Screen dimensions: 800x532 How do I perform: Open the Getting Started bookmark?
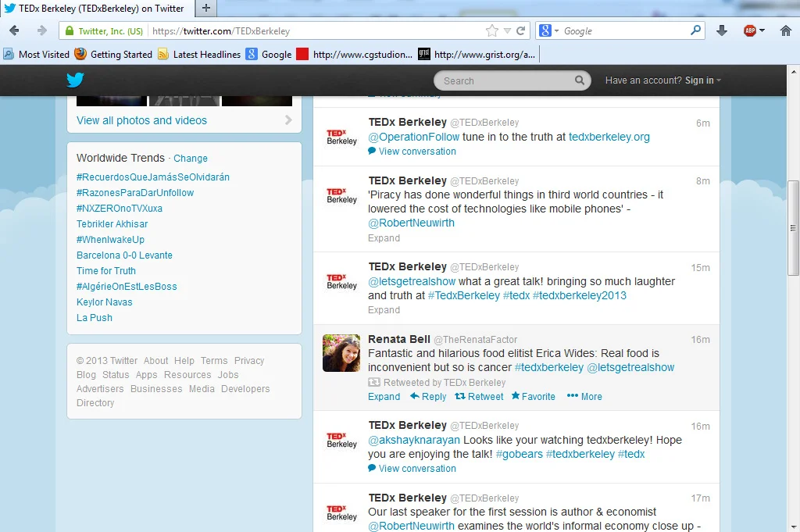click(x=113, y=54)
